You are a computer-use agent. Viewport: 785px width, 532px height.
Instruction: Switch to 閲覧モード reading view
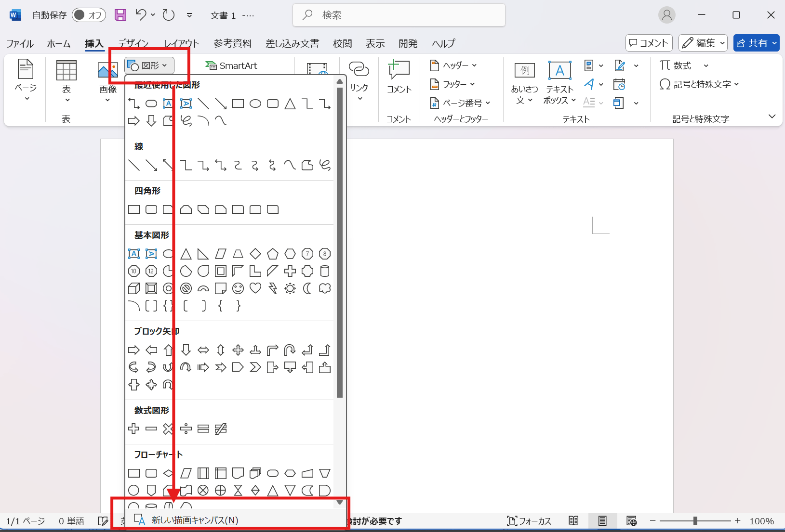tap(573, 520)
